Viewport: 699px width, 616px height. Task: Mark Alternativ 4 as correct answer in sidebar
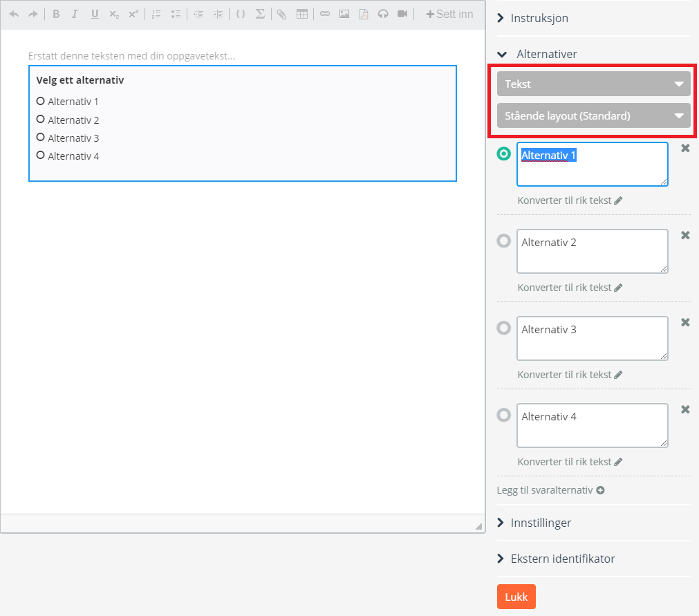(x=504, y=416)
